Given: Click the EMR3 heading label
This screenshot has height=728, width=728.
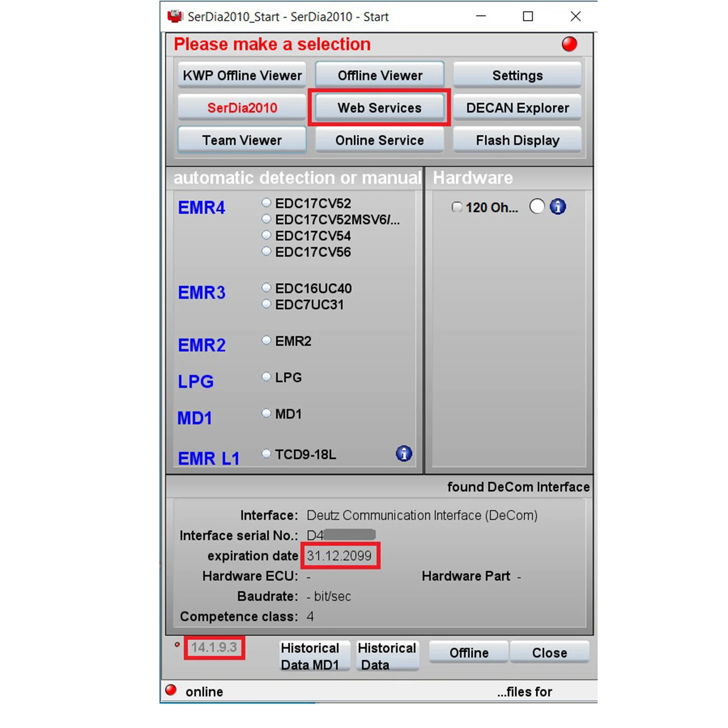Looking at the screenshot, I should click(x=201, y=293).
